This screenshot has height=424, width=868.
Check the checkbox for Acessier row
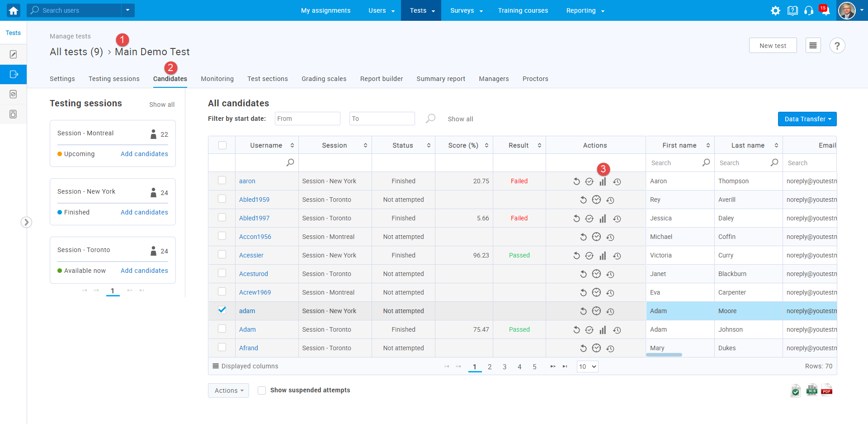click(x=222, y=255)
